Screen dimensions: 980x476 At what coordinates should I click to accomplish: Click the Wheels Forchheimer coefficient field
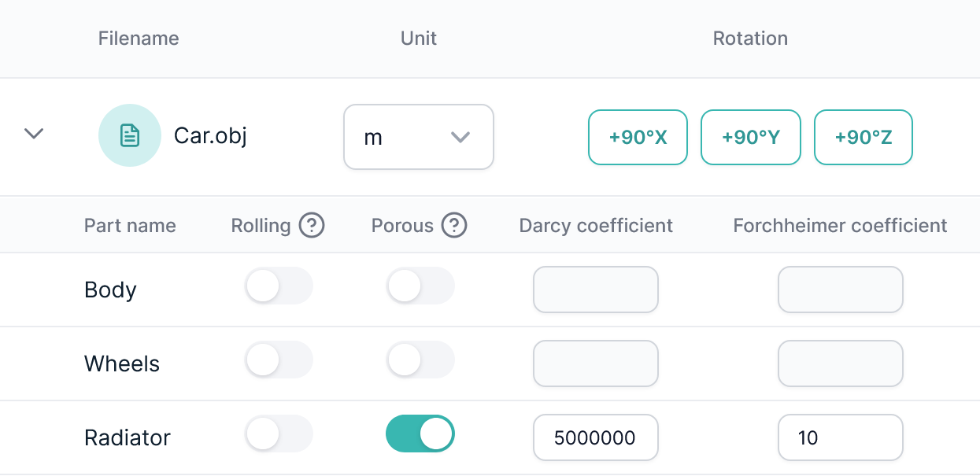tap(840, 363)
